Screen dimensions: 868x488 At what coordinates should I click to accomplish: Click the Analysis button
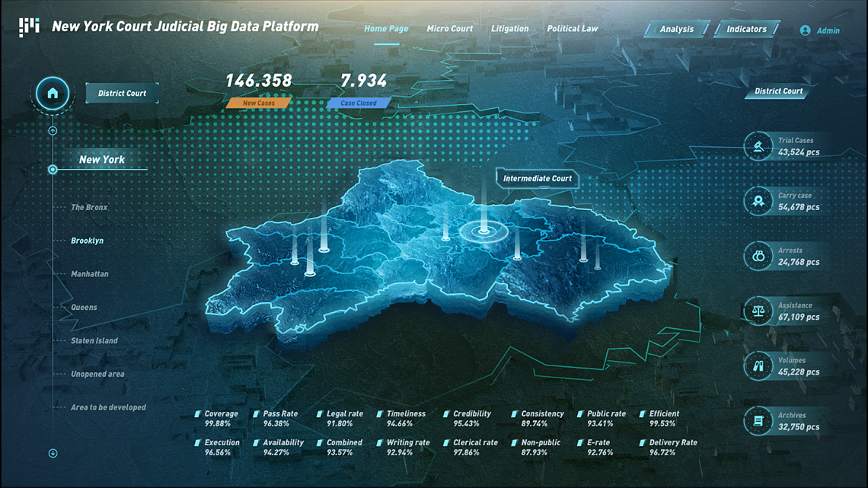point(676,30)
